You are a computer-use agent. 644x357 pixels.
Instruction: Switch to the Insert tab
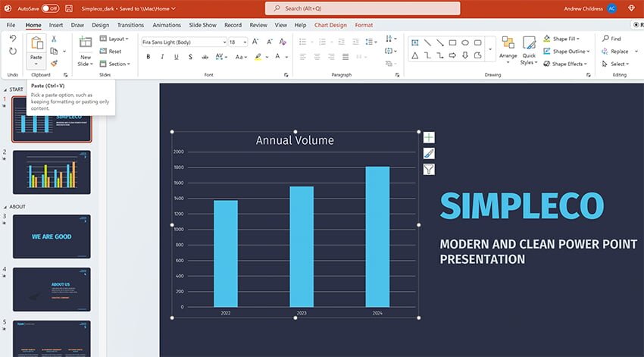tap(56, 25)
